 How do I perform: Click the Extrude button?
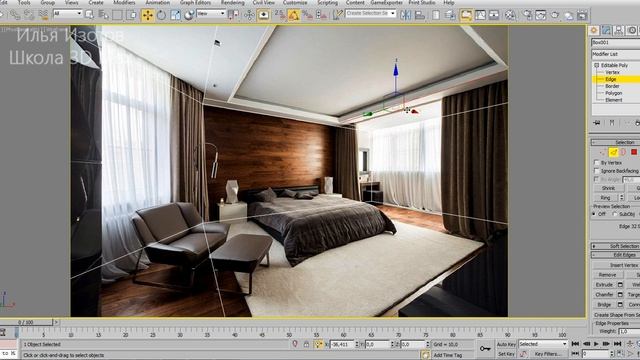click(604, 284)
